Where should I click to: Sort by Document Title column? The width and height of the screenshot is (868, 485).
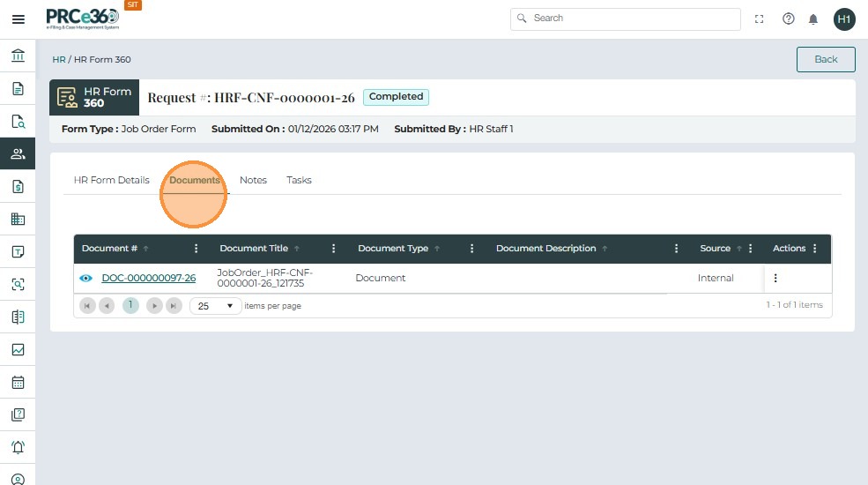click(x=297, y=249)
